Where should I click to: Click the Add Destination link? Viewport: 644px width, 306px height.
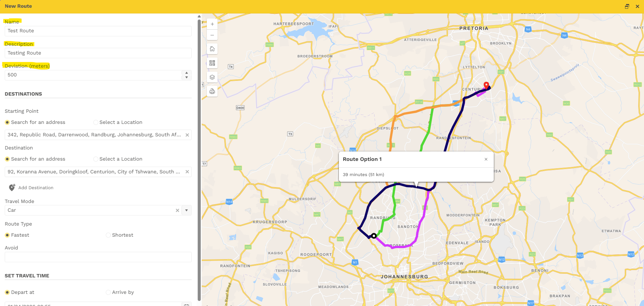[x=36, y=188]
